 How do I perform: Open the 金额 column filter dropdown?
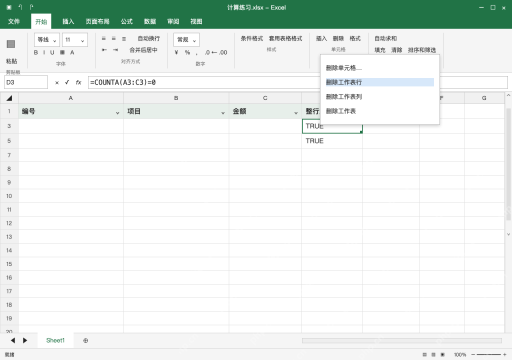(296, 113)
